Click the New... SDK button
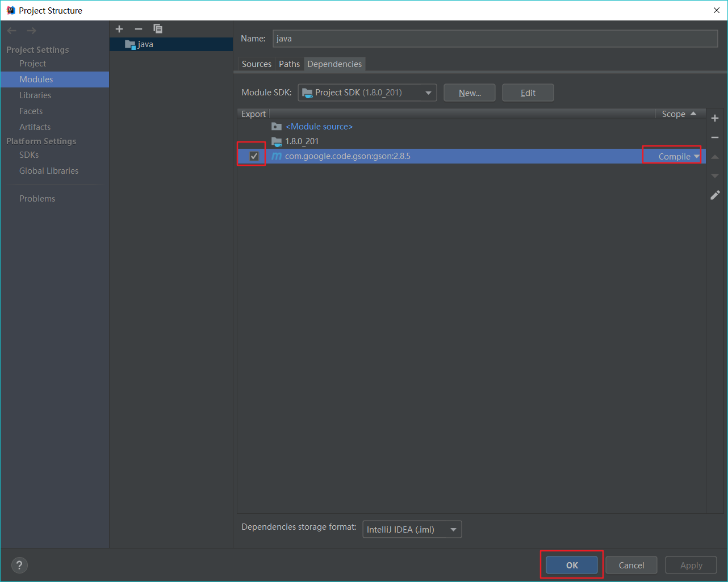Image resolution: width=728 pixels, height=582 pixels. click(470, 93)
